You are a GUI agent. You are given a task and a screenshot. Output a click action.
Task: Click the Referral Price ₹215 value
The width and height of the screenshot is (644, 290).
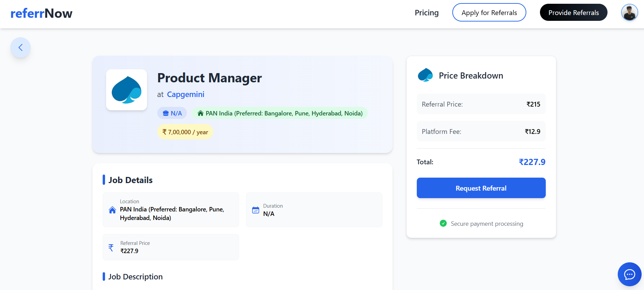click(533, 104)
